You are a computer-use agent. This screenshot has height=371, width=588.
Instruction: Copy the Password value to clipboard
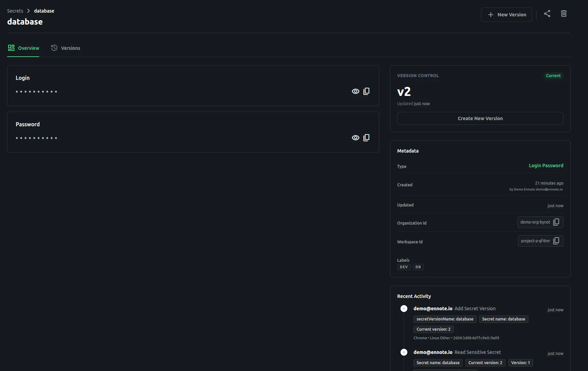point(366,138)
